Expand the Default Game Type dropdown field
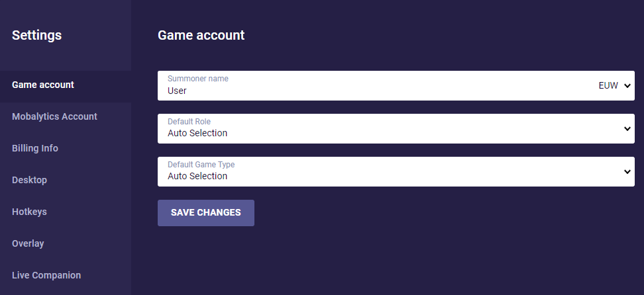This screenshot has height=295, width=644. point(396,171)
